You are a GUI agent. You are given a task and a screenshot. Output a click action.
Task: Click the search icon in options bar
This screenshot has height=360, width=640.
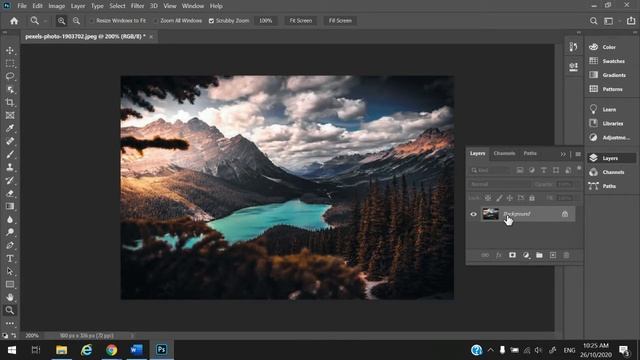(x=593, y=21)
